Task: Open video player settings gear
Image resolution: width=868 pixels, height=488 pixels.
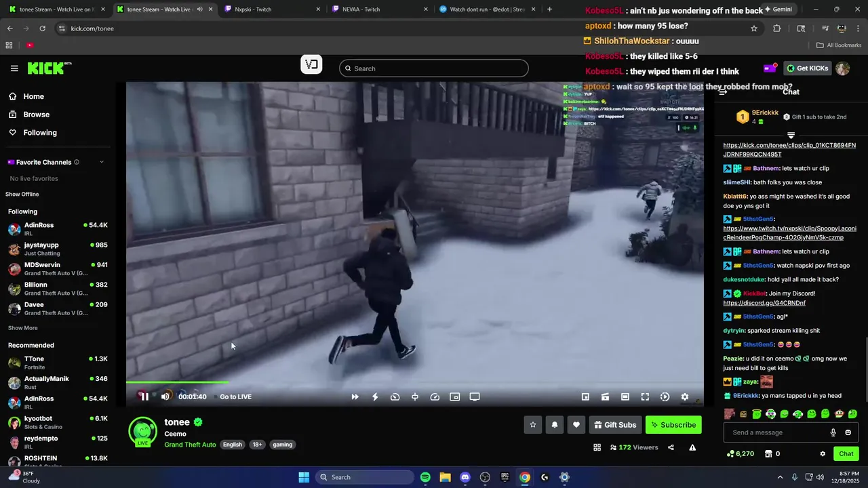Action: coord(684,396)
